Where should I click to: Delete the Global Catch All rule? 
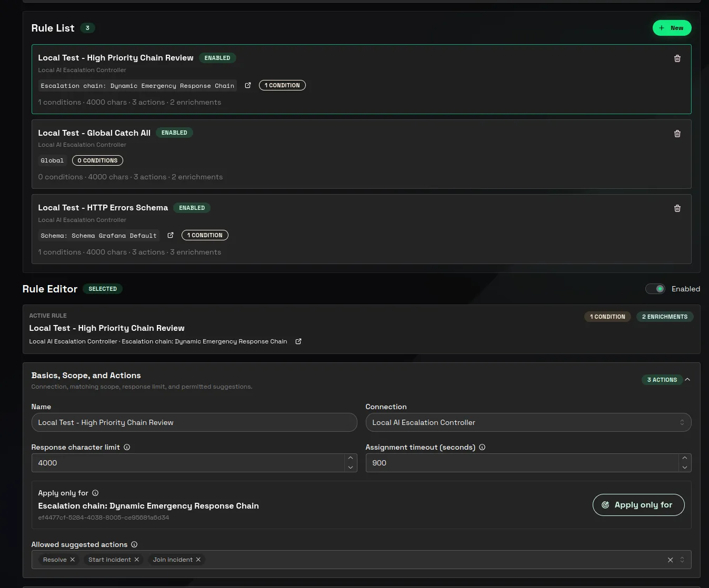[677, 134]
